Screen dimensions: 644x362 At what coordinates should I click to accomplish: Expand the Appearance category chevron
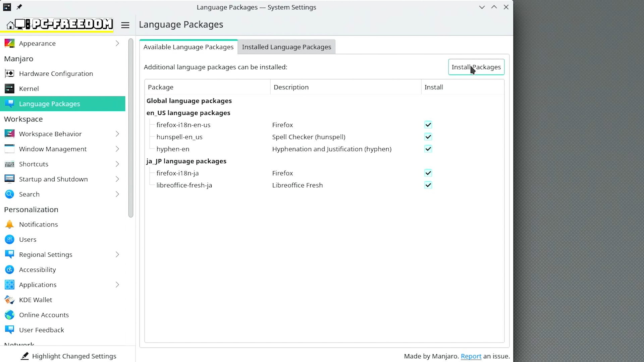[x=117, y=43]
